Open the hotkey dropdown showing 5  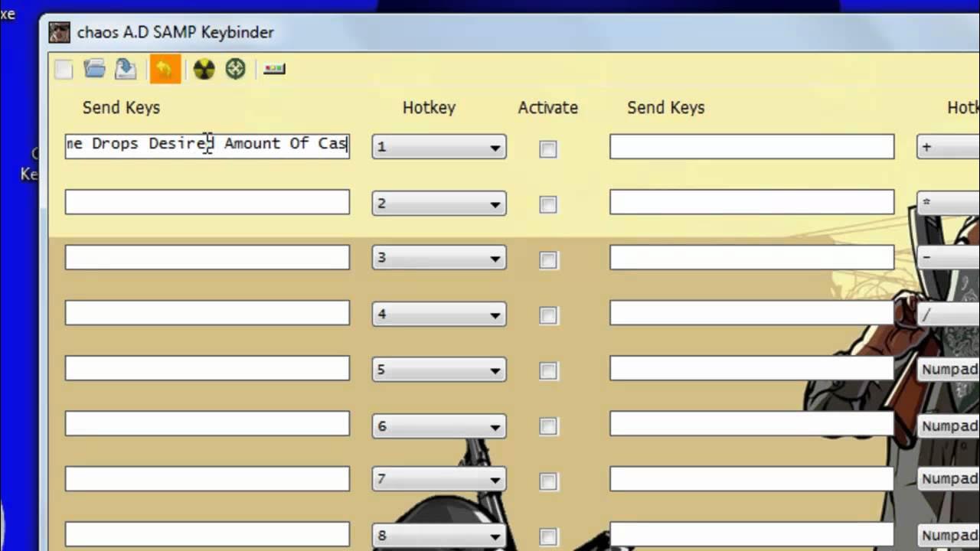[439, 370]
